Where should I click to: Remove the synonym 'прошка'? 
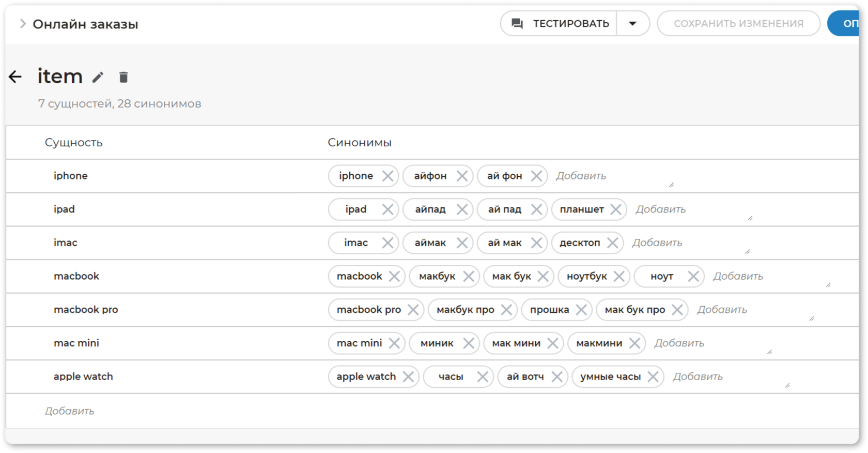581,310
